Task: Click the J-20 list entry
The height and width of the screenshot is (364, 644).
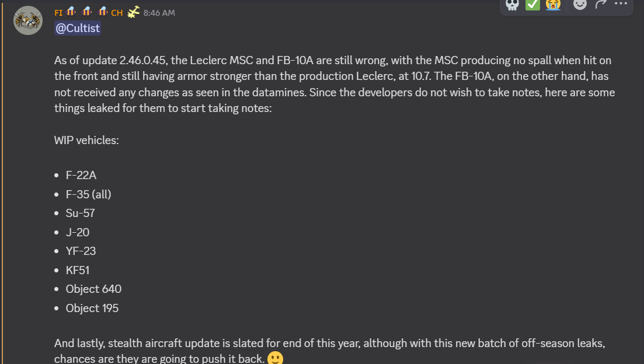Action: click(77, 232)
